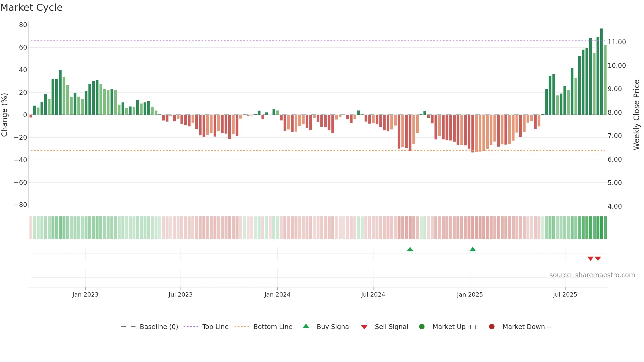Select the first sell signal marker after Jul 2025

coord(590,258)
